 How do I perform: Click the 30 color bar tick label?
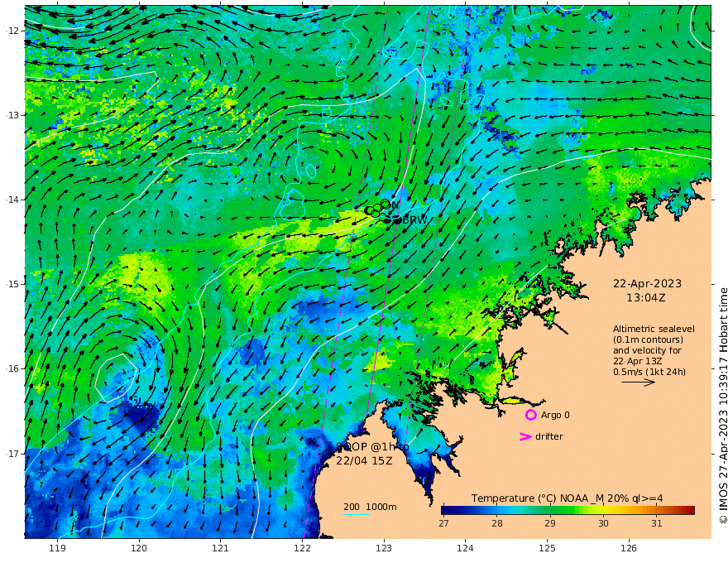(x=603, y=523)
